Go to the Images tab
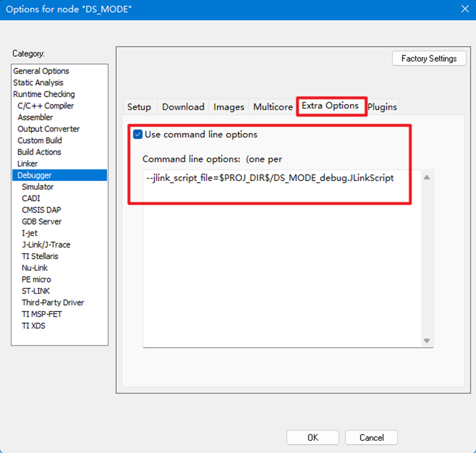Screen dimensions: 476x453 [x=228, y=107]
